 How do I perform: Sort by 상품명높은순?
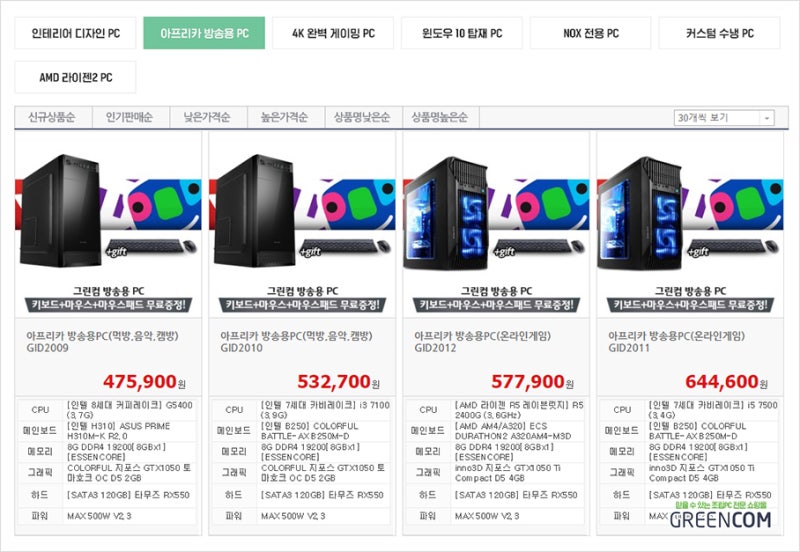click(x=441, y=117)
